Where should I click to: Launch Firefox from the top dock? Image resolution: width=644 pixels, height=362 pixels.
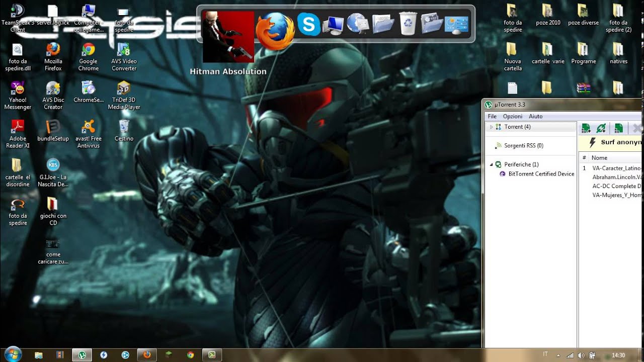[274, 30]
